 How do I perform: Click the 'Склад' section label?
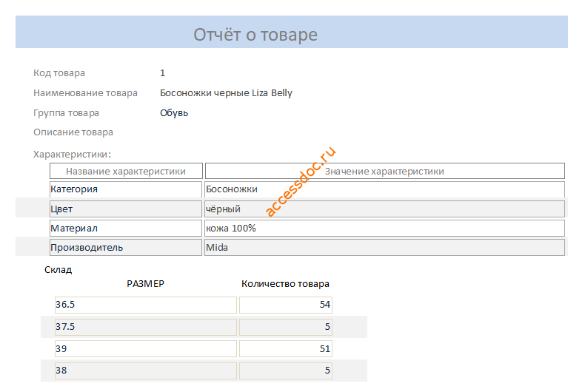[58, 270]
